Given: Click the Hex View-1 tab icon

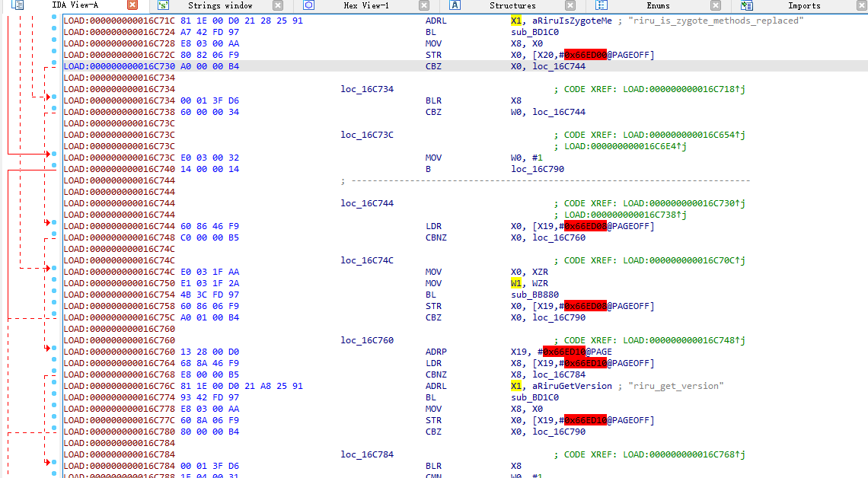Looking at the screenshot, I should click(309, 5).
